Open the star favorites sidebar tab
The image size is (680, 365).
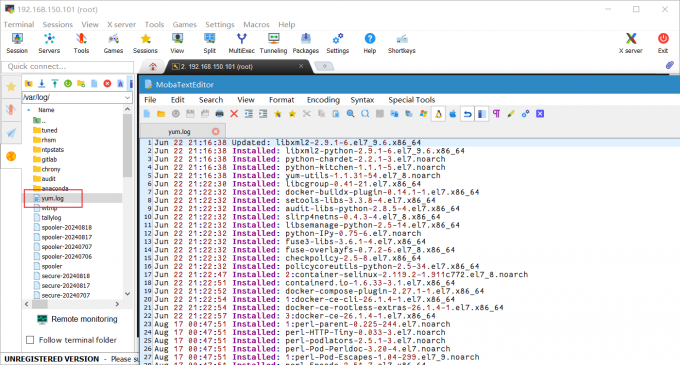tap(11, 86)
